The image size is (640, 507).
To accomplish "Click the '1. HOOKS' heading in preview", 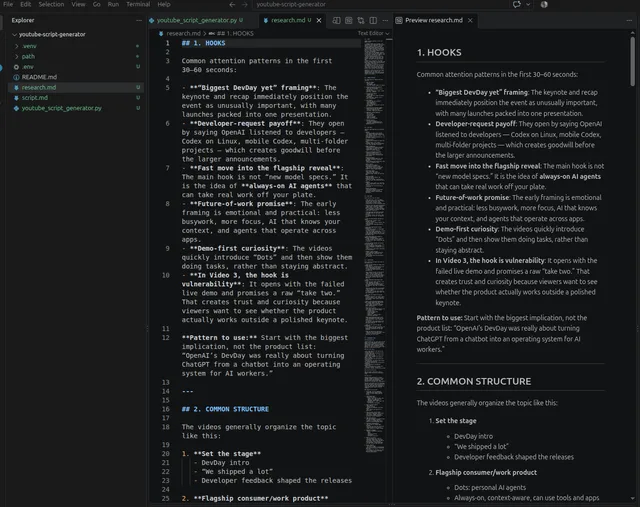I will click(439, 52).
